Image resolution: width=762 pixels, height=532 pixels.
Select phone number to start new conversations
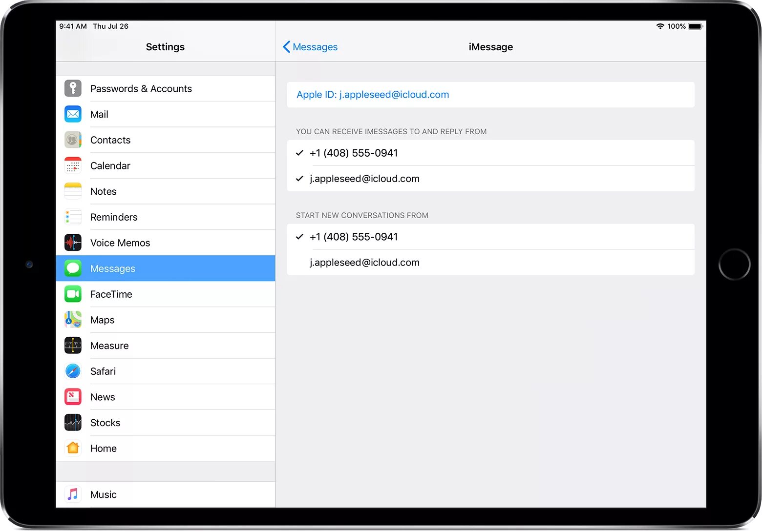(x=491, y=237)
